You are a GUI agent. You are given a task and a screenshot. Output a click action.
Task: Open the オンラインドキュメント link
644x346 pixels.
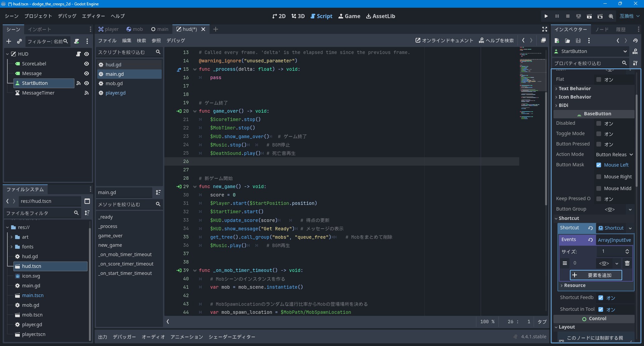click(x=444, y=40)
